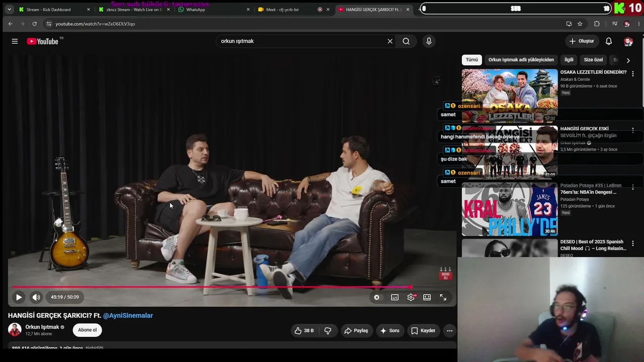Viewport: 644px width, 362px height.
Task: Open the Orkun Işıtmak channel avatar
Action: tap(15, 330)
